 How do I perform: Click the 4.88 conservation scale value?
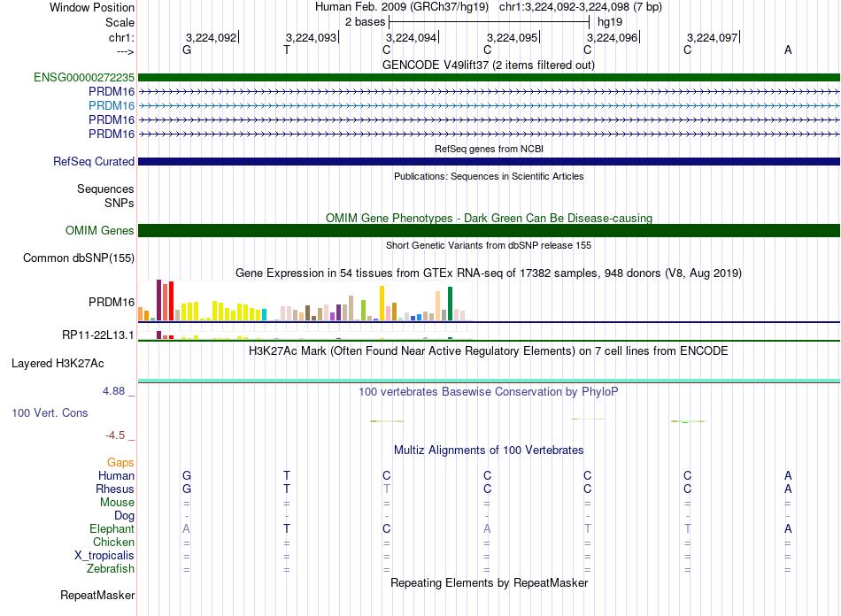(113, 391)
